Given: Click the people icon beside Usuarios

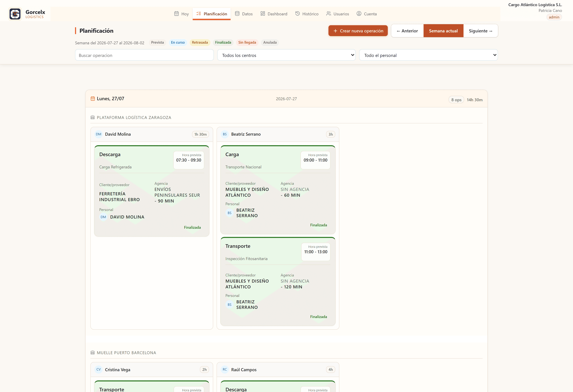Looking at the screenshot, I should (x=328, y=14).
